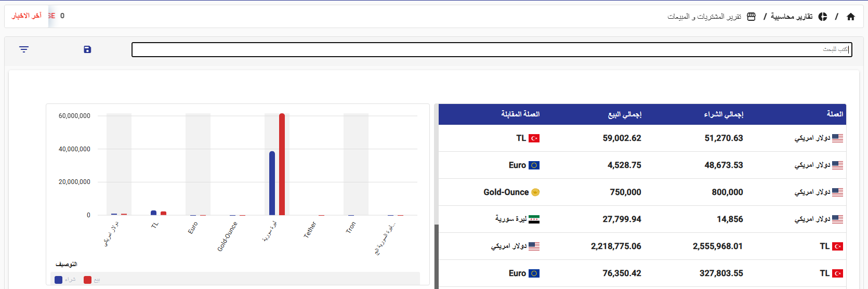This screenshot has width=868, height=289.
Task: Sort by the العملة المقابلة column header
Action: click(520, 114)
